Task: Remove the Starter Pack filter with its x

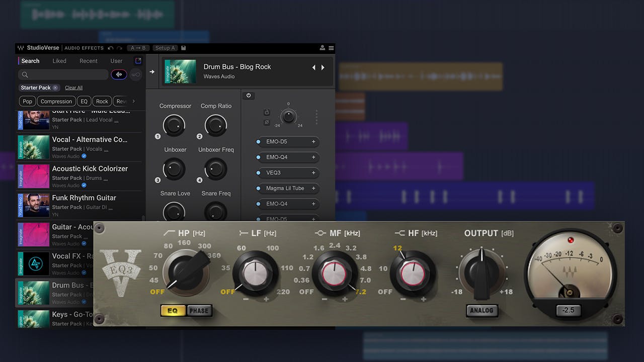Action: (x=55, y=87)
